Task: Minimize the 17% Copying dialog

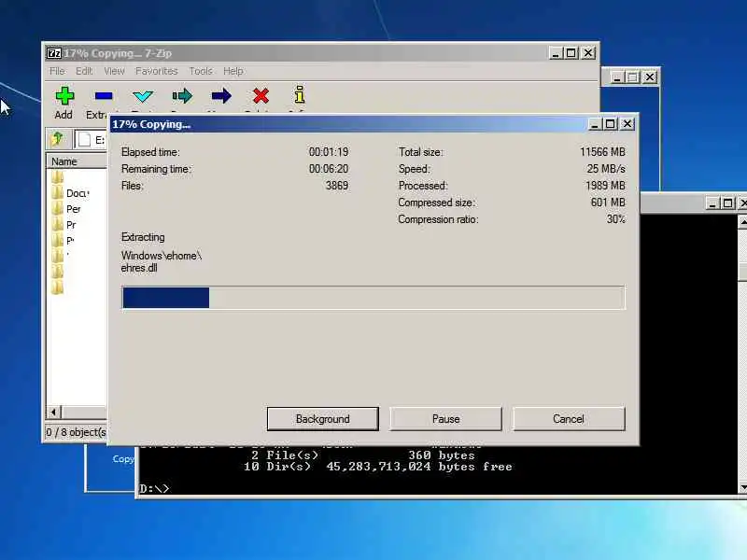Action: 594,124
